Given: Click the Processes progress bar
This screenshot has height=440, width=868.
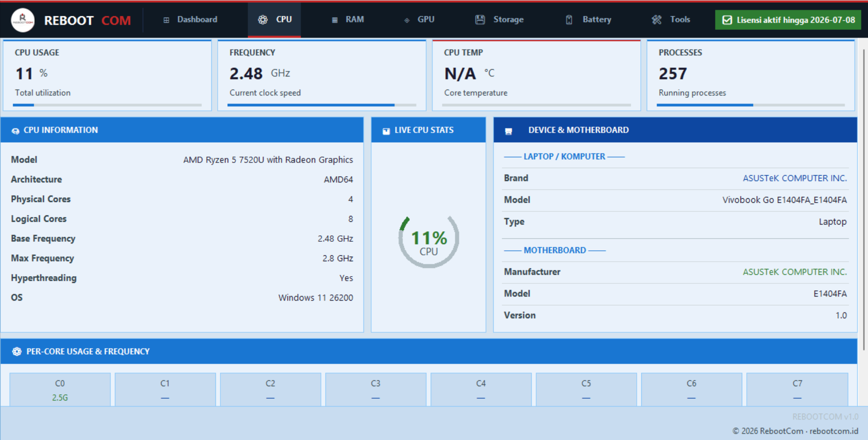Looking at the screenshot, I should 751,105.
